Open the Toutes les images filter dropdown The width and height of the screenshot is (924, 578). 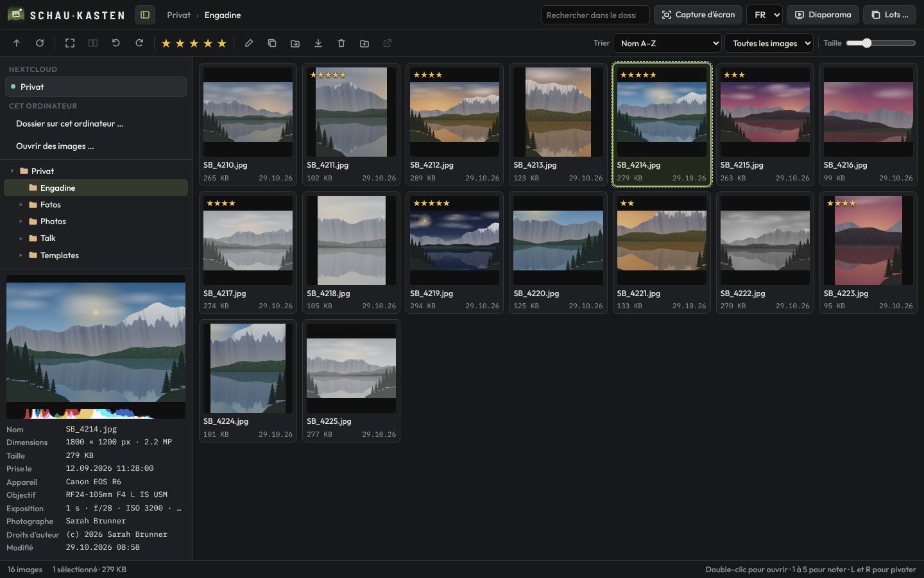click(769, 43)
